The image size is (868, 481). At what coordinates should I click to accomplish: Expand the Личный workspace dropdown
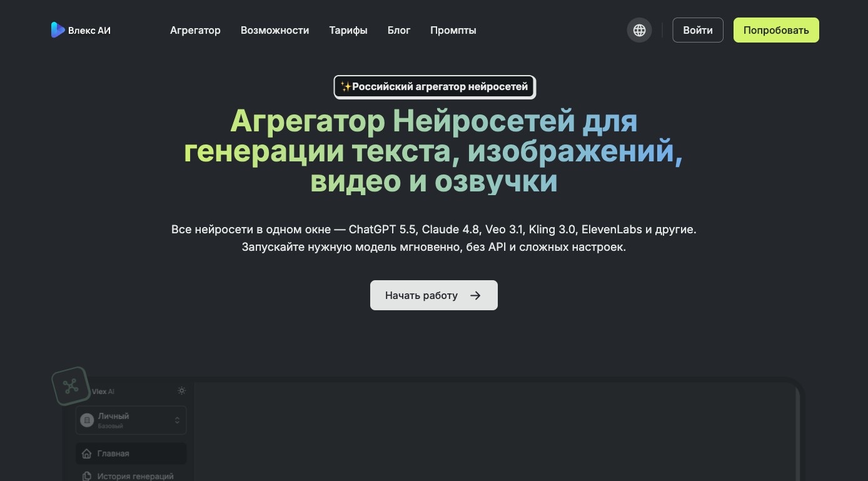pyautogui.click(x=131, y=420)
